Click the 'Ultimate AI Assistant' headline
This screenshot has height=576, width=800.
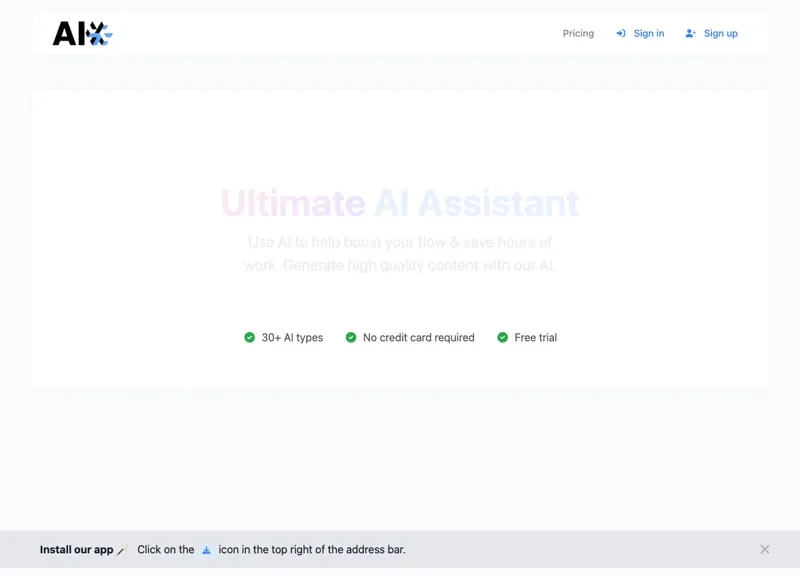[x=400, y=203]
